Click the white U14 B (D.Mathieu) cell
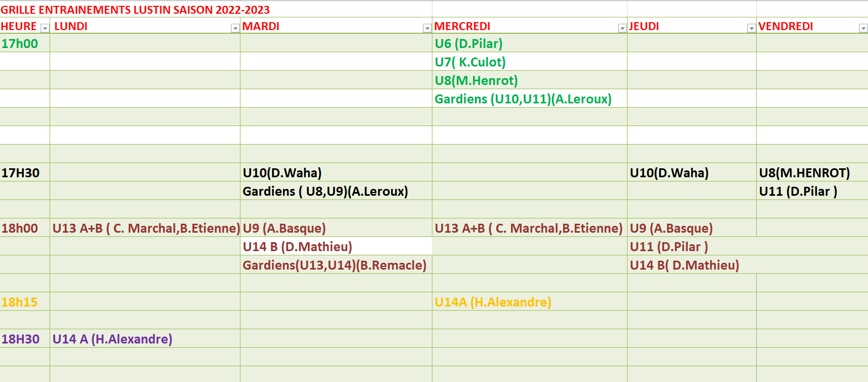This screenshot has height=382, width=868. (336, 246)
